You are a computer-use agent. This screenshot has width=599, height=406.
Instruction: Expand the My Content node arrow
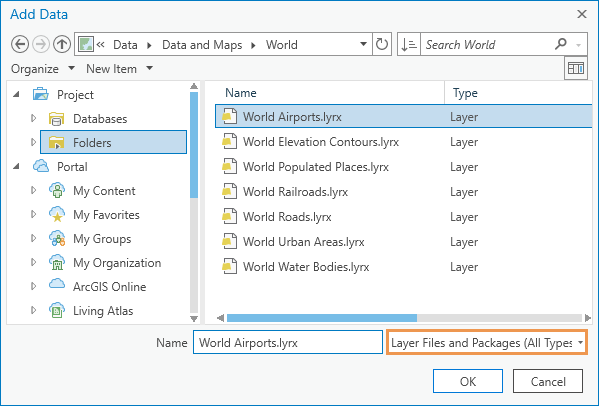point(34,190)
